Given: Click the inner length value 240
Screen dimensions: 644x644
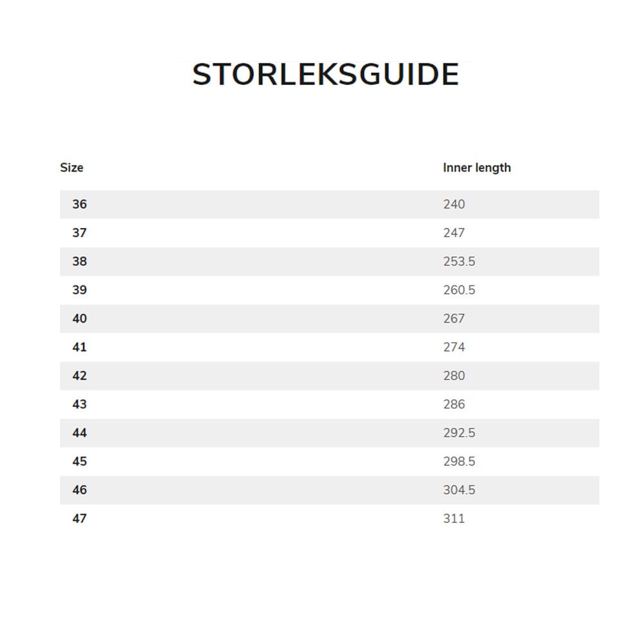Looking at the screenshot, I should tap(454, 204).
